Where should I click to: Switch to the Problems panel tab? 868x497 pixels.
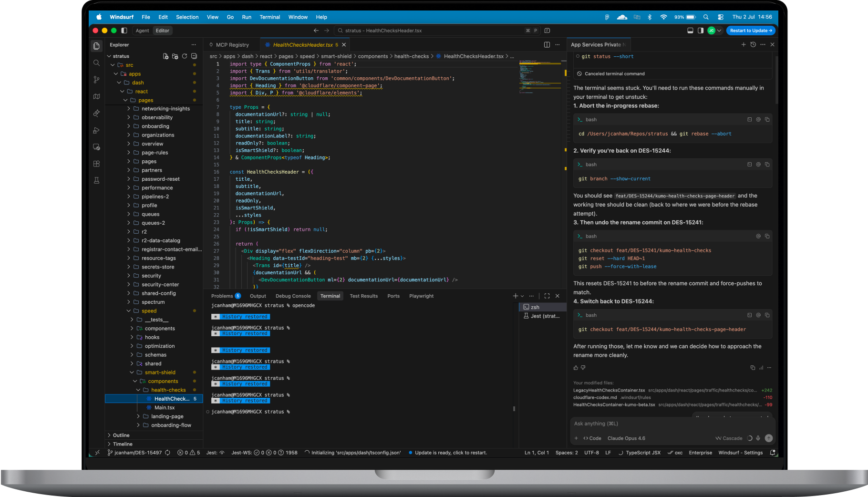click(226, 296)
